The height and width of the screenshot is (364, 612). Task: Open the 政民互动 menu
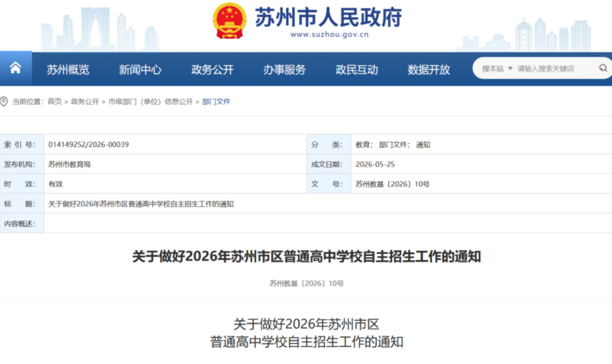357,70
